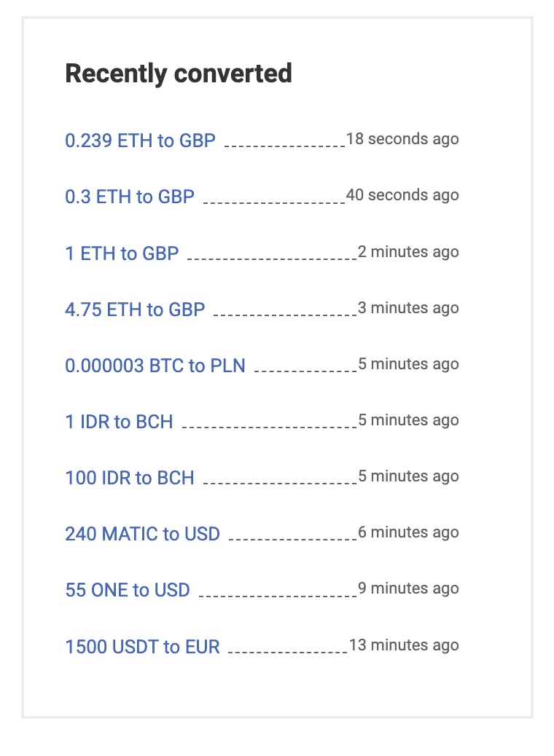Open the 0.239 ETH to GBP conversion
Screen dimensions: 554x756
click(140, 141)
